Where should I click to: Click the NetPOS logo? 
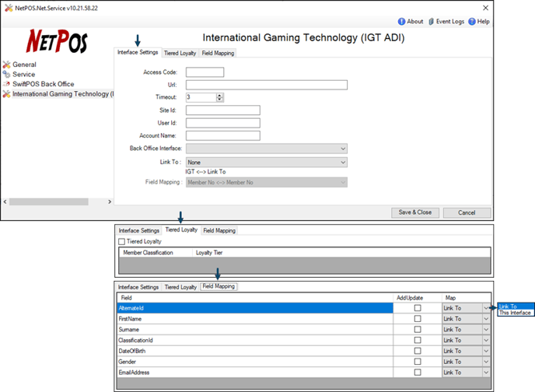pyautogui.click(x=57, y=41)
